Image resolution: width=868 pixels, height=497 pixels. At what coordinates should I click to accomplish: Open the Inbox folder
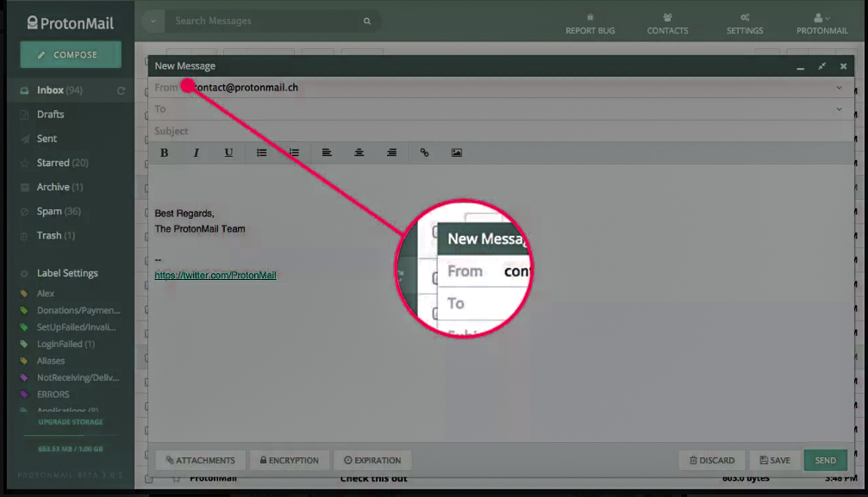(59, 90)
